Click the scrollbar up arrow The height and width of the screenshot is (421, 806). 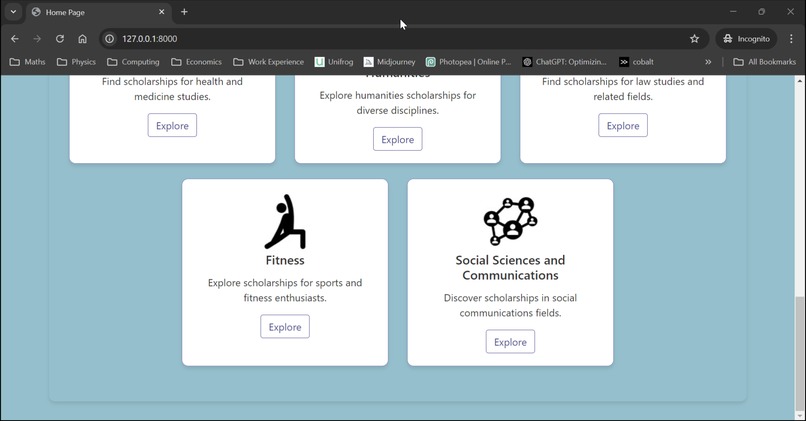click(x=800, y=81)
